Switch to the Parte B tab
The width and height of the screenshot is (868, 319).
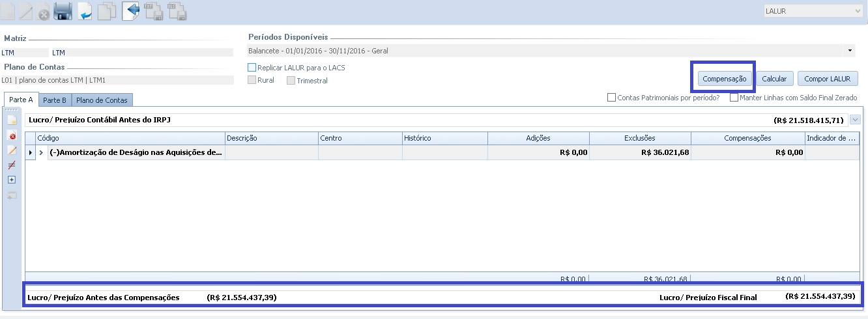click(x=55, y=100)
